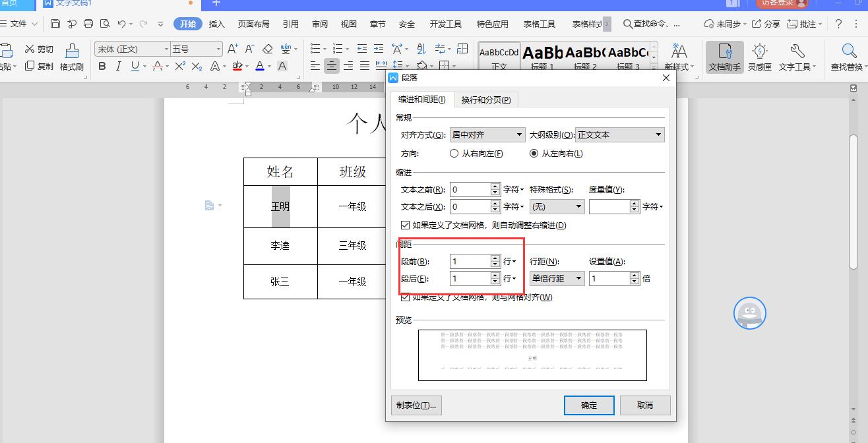Image resolution: width=868 pixels, height=443 pixels.
Task: Increase font size with A+ icon
Action: [x=233, y=49]
